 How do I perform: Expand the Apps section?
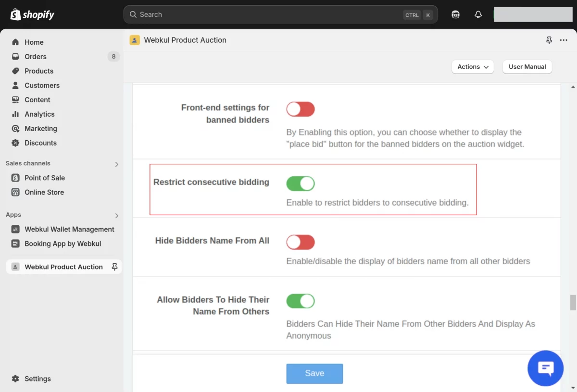click(x=116, y=215)
